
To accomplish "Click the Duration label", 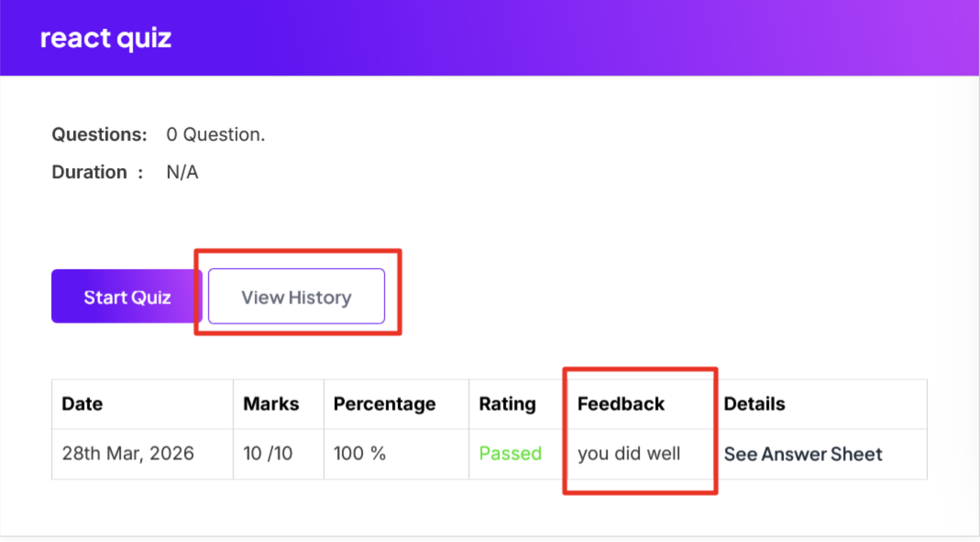I will pyautogui.click(x=89, y=172).
